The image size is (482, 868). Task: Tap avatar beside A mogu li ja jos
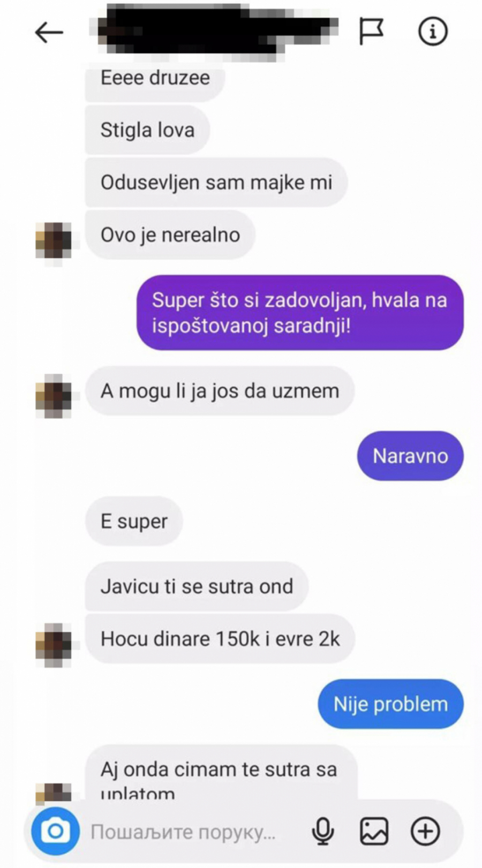54,396
